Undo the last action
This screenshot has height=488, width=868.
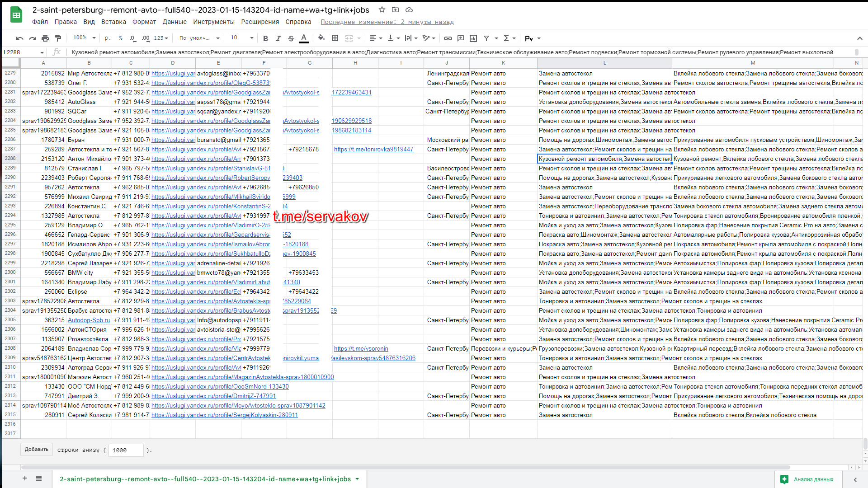point(19,38)
